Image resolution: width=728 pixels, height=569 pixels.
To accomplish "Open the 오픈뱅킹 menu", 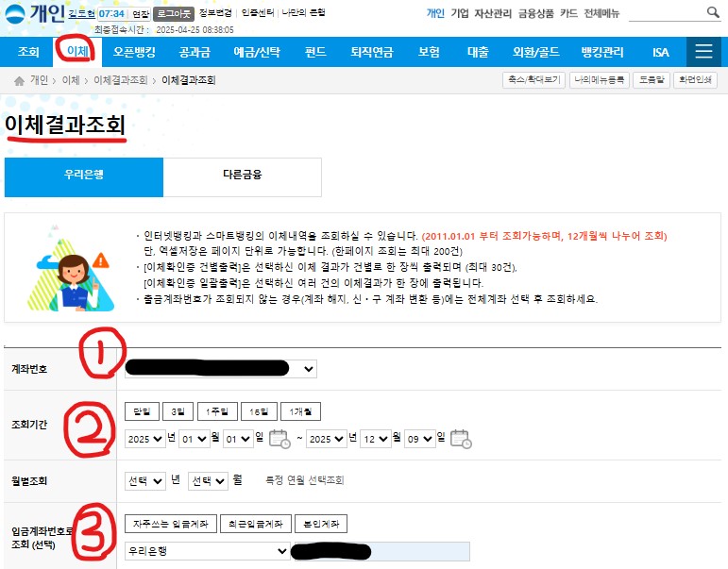I will click(134, 52).
